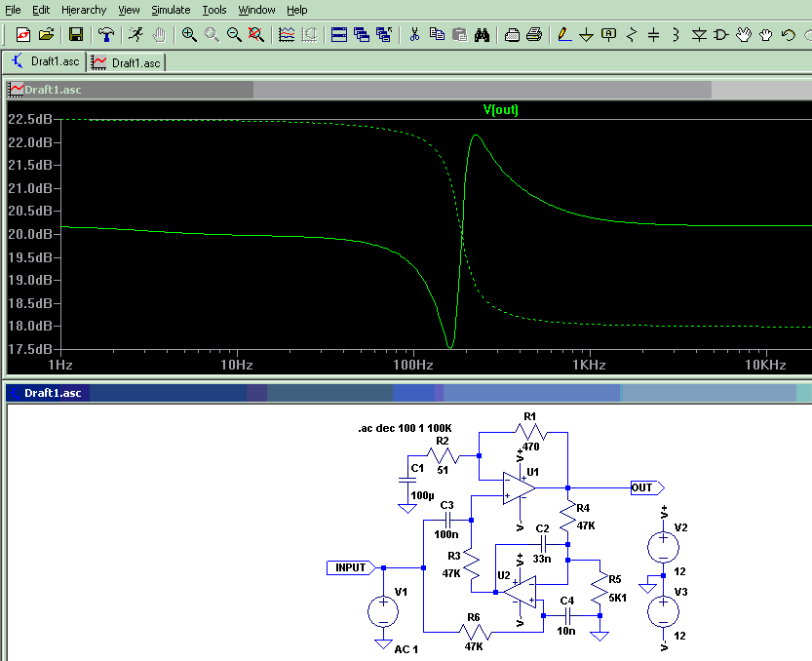This screenshot has height=661, width=812.
Task: Zoom out with minus magnifier
Action: click(x=234, y=35)
